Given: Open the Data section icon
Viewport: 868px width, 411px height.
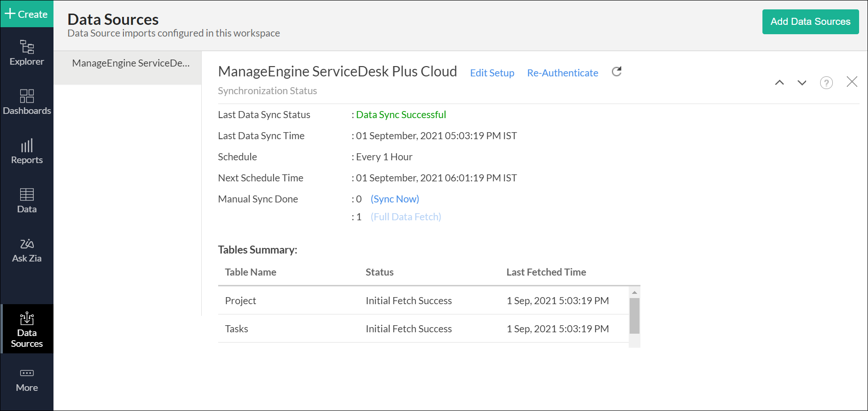Looking at the screenshot, I should pos(27,201).
